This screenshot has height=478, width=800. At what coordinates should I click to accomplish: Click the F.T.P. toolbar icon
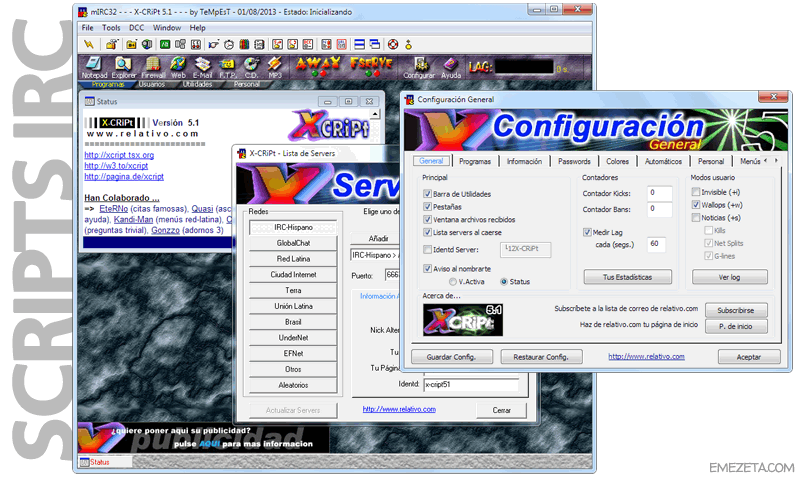tap(227, 65)
